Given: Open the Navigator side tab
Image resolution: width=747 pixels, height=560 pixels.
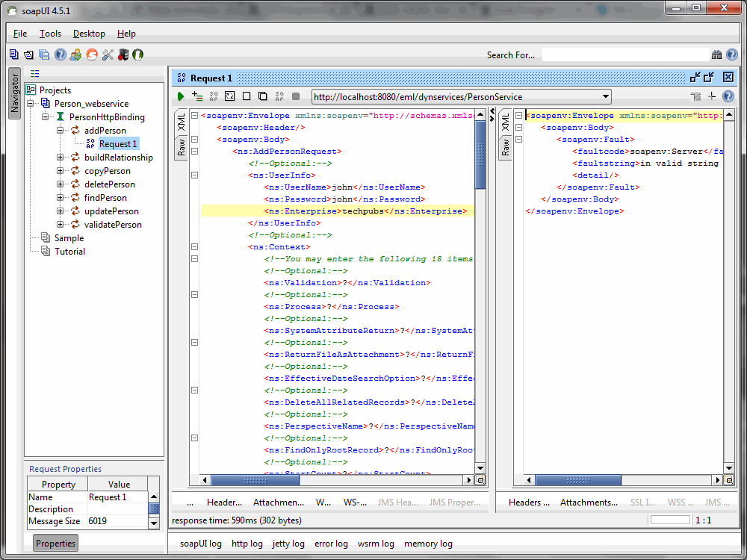Looking at the screenshot, I should click(15, 93).
